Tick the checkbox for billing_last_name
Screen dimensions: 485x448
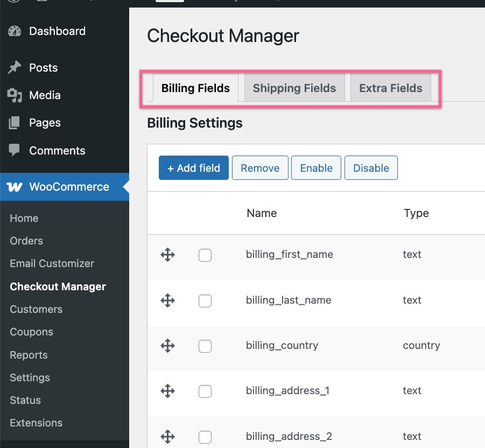205,301
